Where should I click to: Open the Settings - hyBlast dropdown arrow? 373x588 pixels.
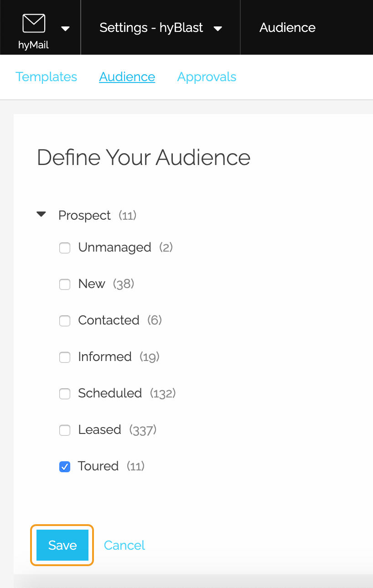[x=218, y=29]
